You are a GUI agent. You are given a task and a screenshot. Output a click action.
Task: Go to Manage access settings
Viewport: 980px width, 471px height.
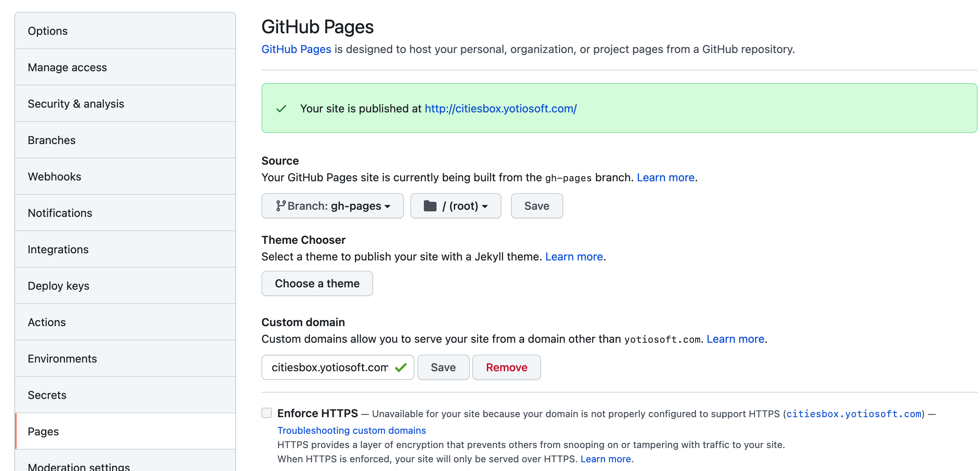pyautogui.click(x=125, y=67)
